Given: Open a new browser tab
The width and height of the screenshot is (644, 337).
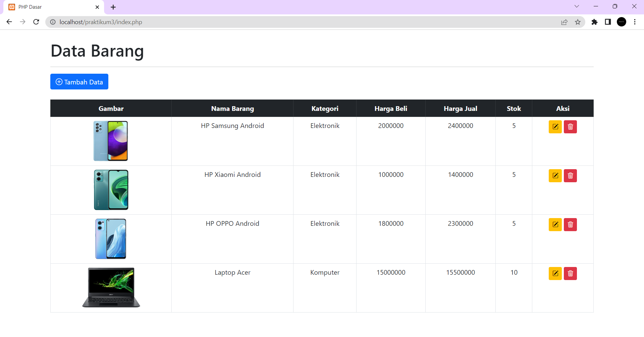Looking at the screenshot, I should point(113,7).
